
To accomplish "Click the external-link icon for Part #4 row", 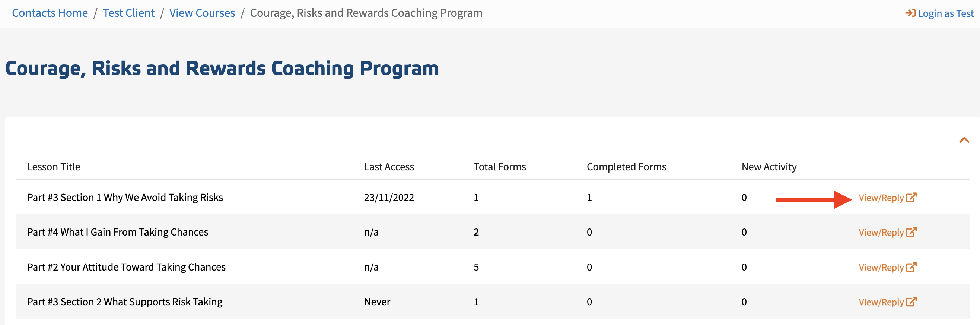I will pyautogui.click(x=912, y=232).
